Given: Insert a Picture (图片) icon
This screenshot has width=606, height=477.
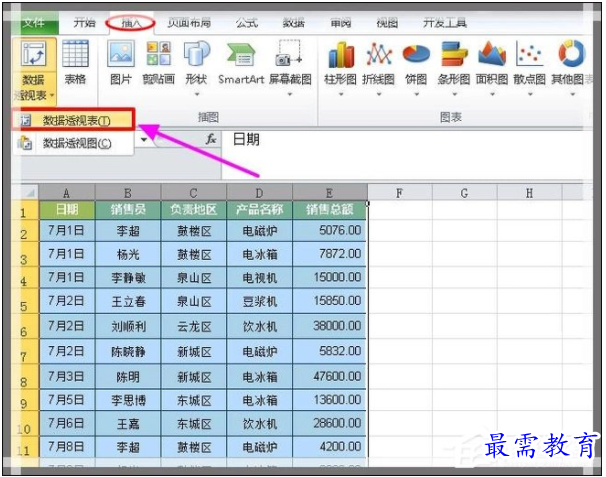Looking at the screenshot, I should click(x=121, y=54).
